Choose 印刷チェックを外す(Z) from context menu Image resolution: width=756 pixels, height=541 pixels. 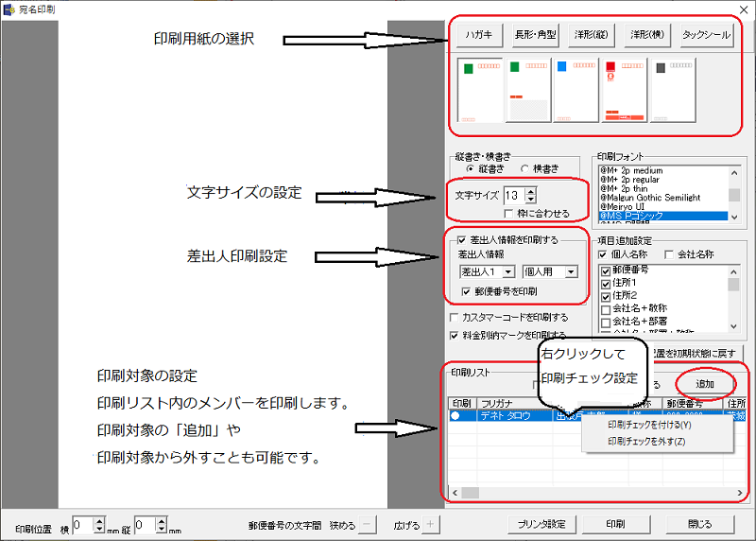click(646, 441)
